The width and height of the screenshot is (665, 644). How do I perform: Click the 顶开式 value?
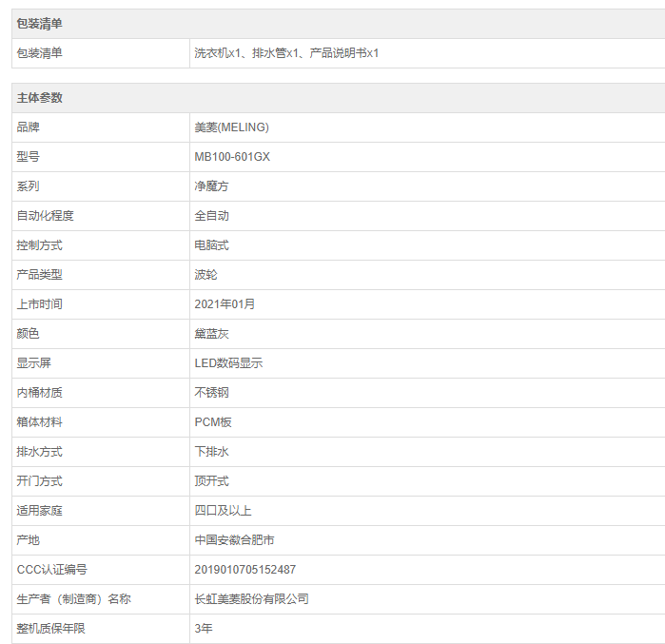click(x=211, y=481)
